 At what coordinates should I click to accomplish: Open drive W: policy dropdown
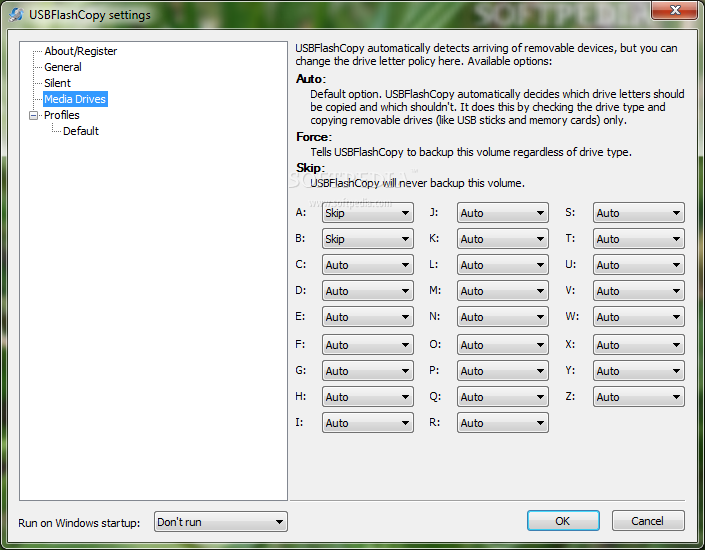639,317
